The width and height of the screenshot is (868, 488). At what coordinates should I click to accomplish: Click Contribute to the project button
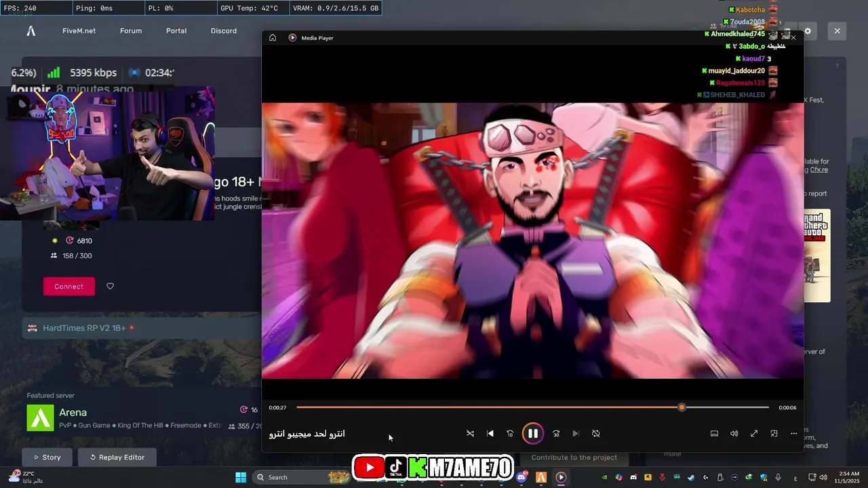574,457
